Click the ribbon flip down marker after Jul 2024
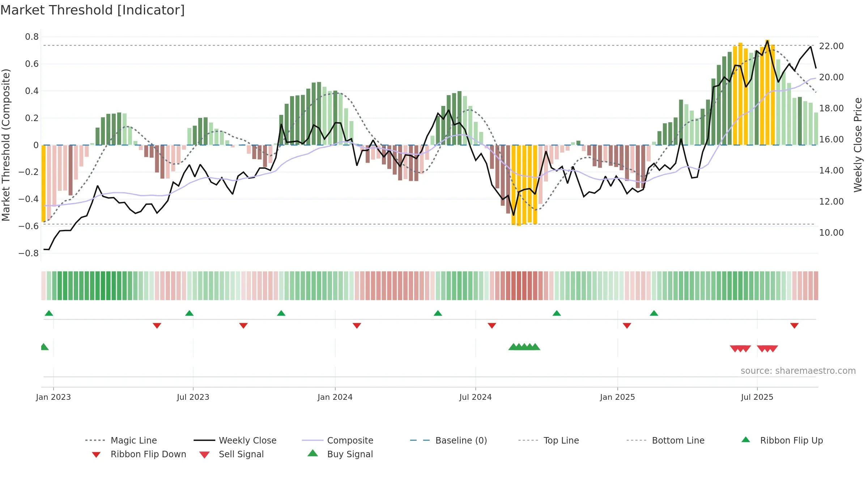Image resolution: width=868 pixels, height=488 pixels. 492,326
